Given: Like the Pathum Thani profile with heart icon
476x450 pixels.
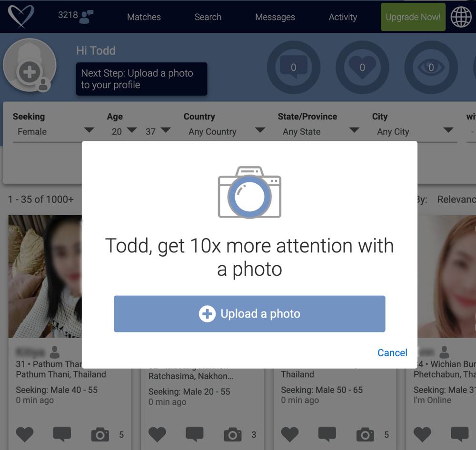Looking at the screenshot, I should click(25, 434).
